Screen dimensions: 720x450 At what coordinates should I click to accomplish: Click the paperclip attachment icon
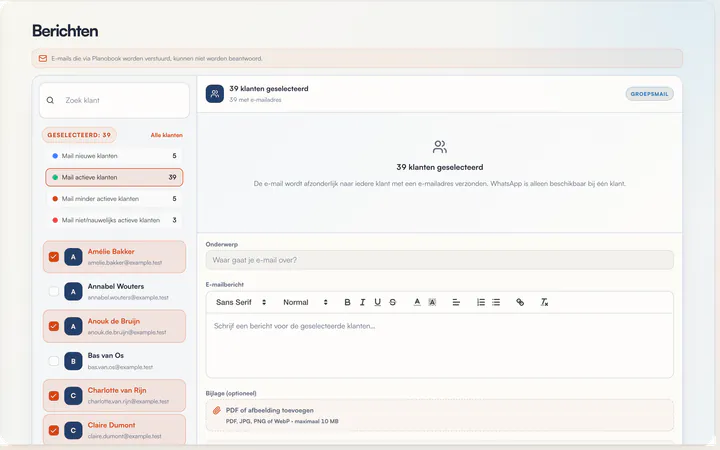[x=217, y=411]
